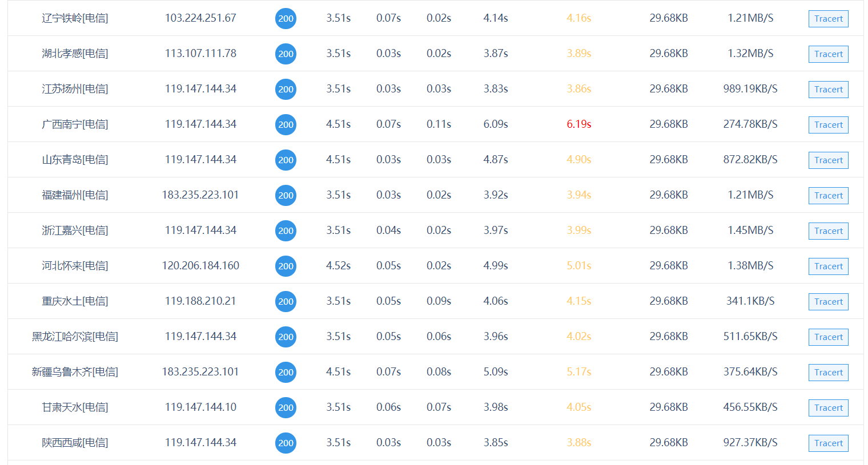
Task: Click IP address 120.206.184.160
Action: tap(200, 266)
